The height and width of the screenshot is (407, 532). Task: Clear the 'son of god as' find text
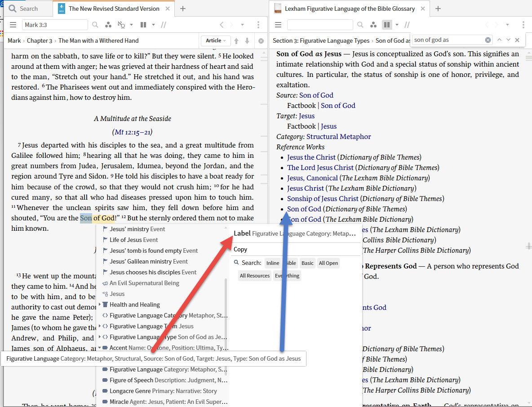488,40
